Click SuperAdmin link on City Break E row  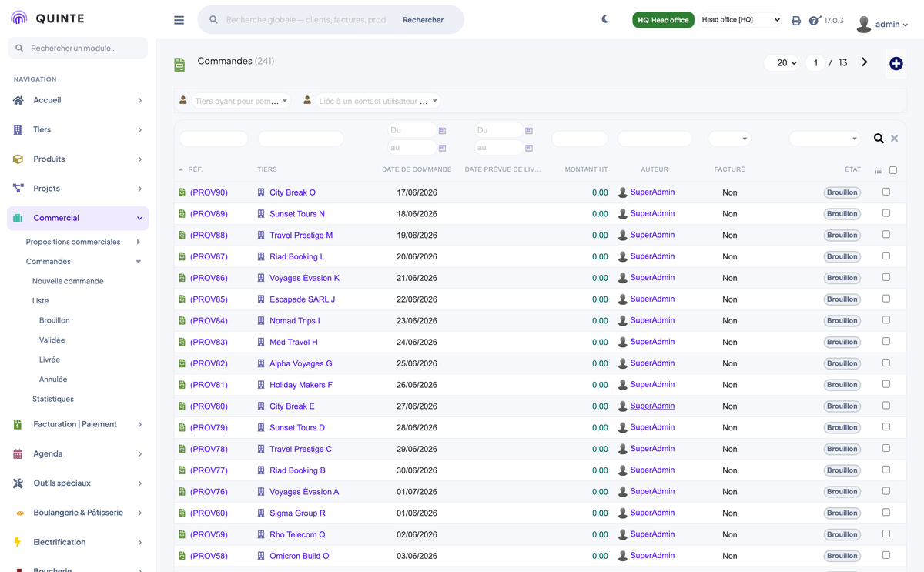[x=652, y=406]
